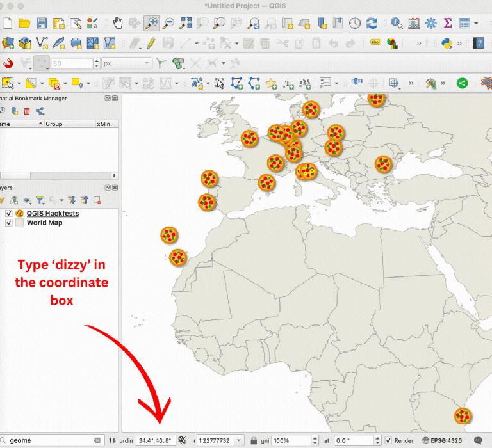Open the map scale dropdown 1:22777732
492x448 pixels.
(x=239, y=440)
